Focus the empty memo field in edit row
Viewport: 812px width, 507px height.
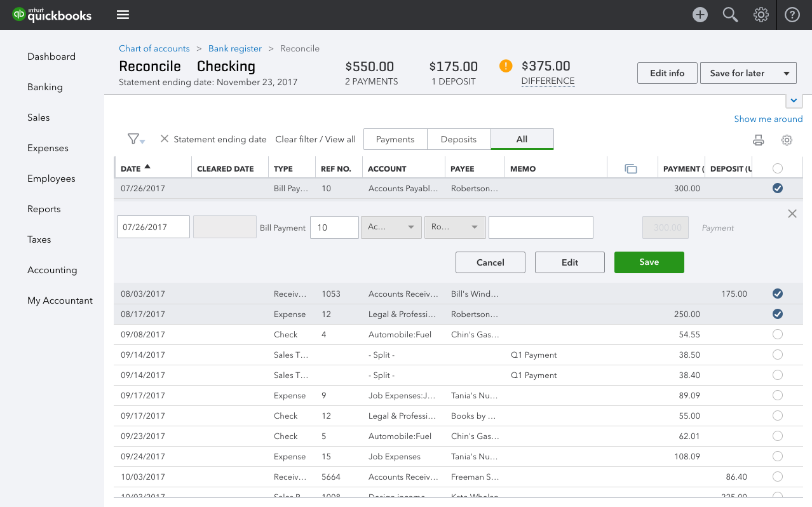point(541,227)
